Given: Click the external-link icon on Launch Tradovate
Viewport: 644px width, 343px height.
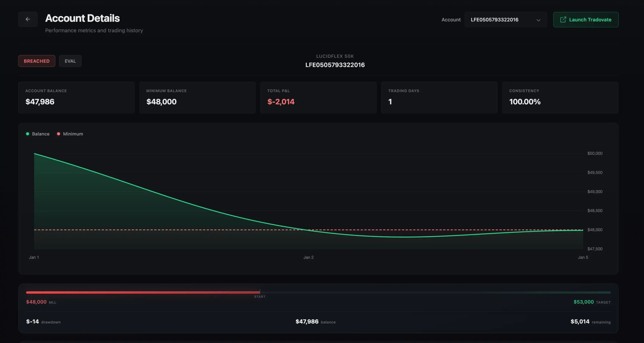Looking at the screenshot, I should click(x=563, y=19).
